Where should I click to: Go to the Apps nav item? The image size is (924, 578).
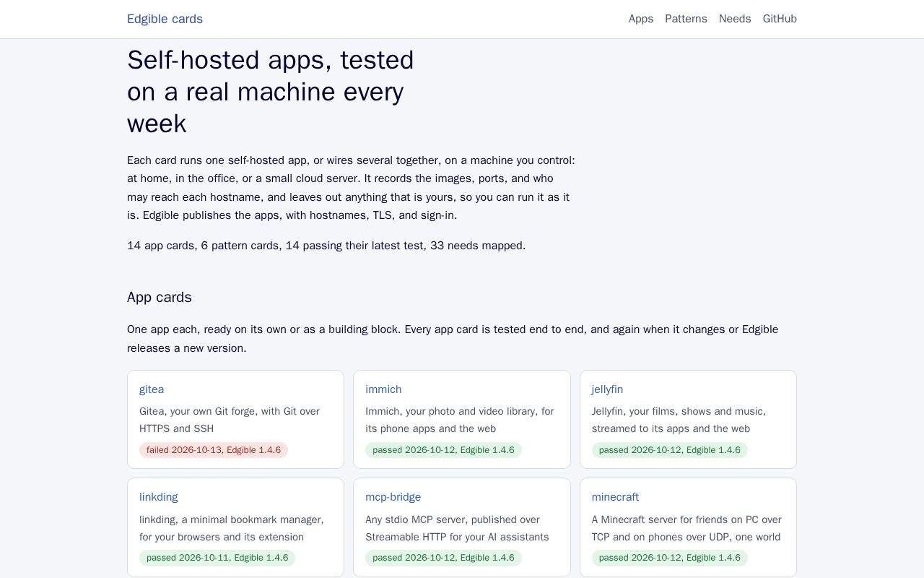coord(641,19)
